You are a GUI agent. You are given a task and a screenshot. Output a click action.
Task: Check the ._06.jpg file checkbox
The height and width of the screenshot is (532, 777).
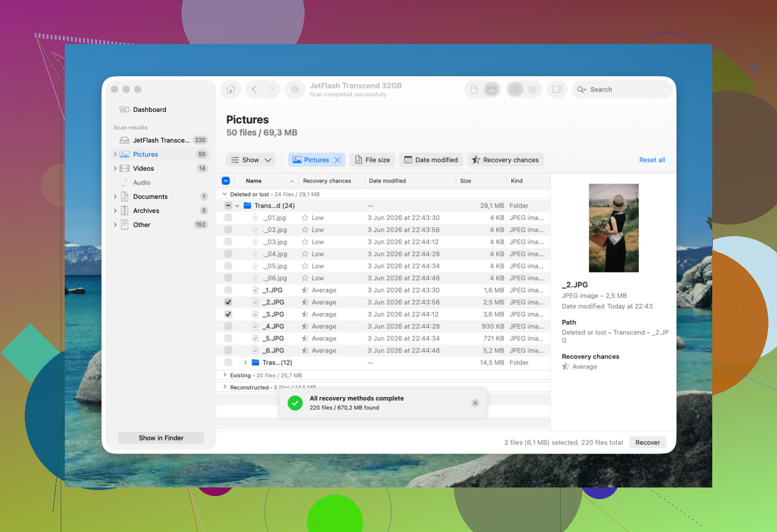coord(228,278)
